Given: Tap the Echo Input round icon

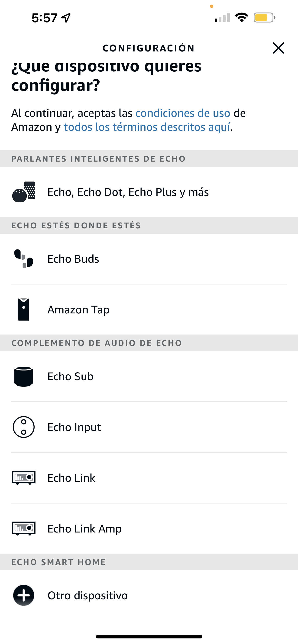Looking at the screenshot, I should pos(24,427).
